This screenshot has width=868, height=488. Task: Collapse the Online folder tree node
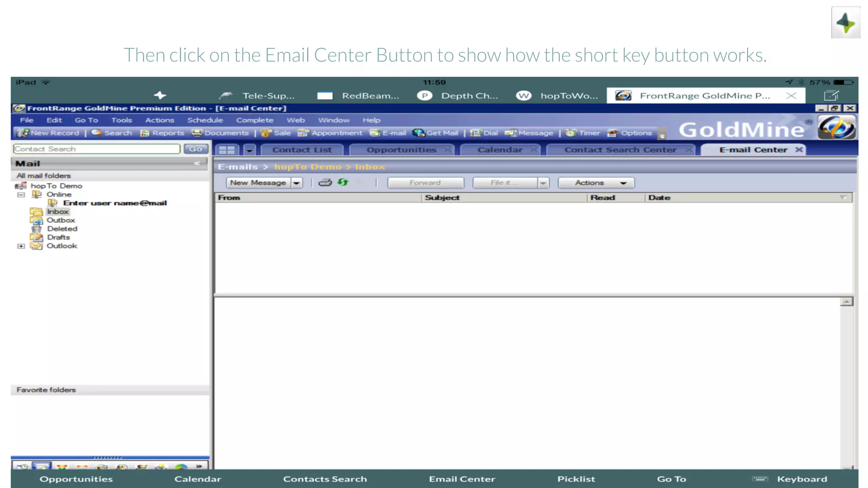click(x=21, y=194)
